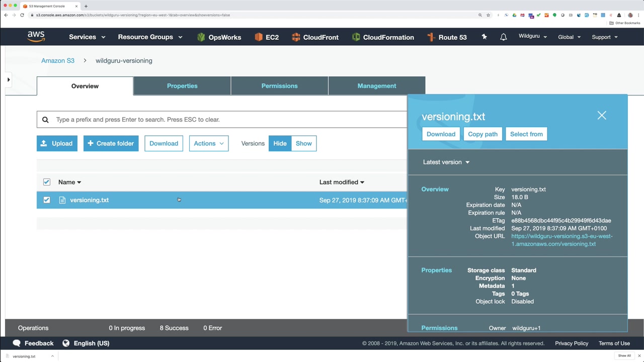Click the Gmail extension icon
Image resolution: width=644 pixels, height=362 pixels.
[522, 15]
